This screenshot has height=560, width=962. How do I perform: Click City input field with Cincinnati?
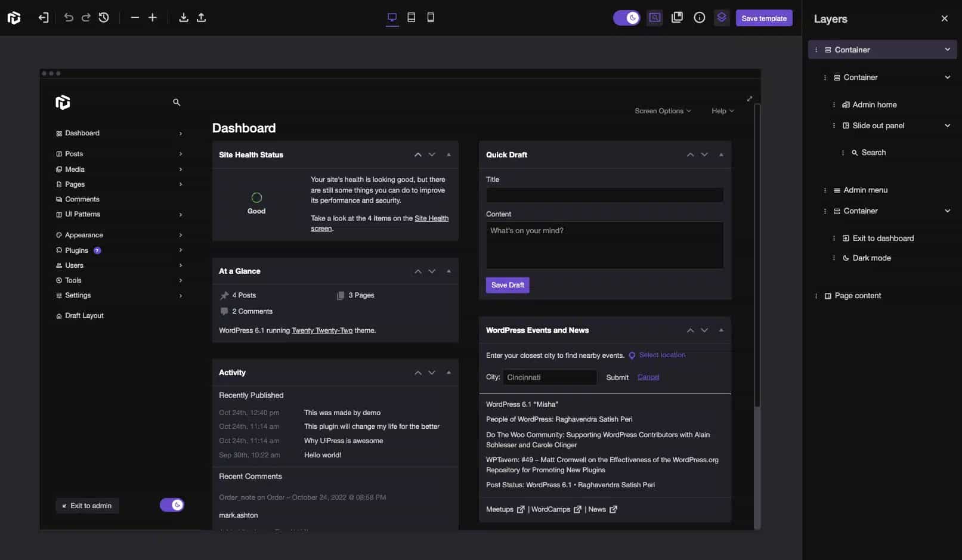click(x=549, y=377)
